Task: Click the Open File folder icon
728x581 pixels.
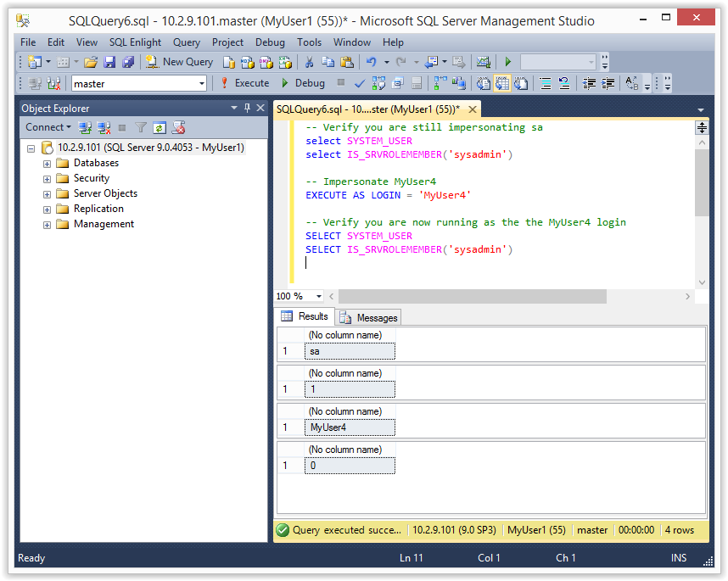Action: (91, 62)
